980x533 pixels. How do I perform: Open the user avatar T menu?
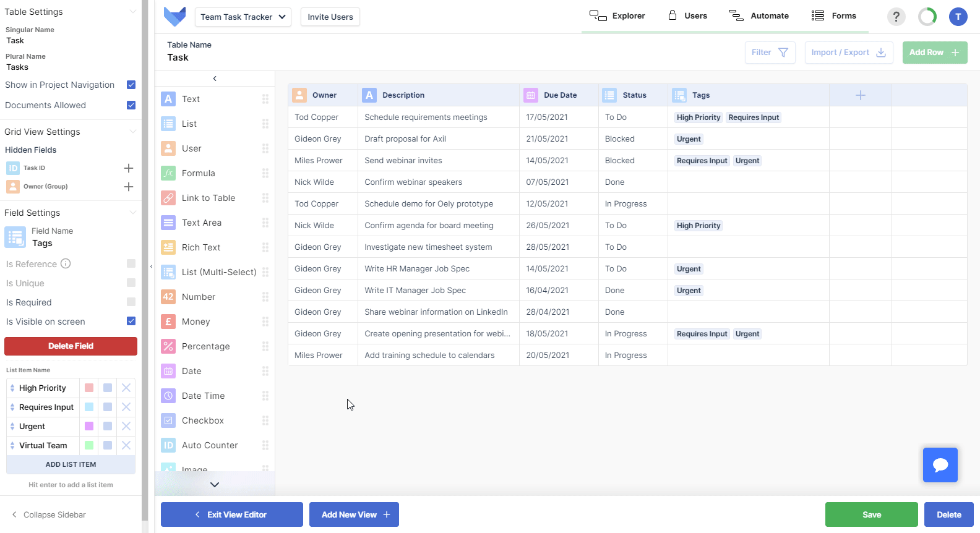[958, 17]
